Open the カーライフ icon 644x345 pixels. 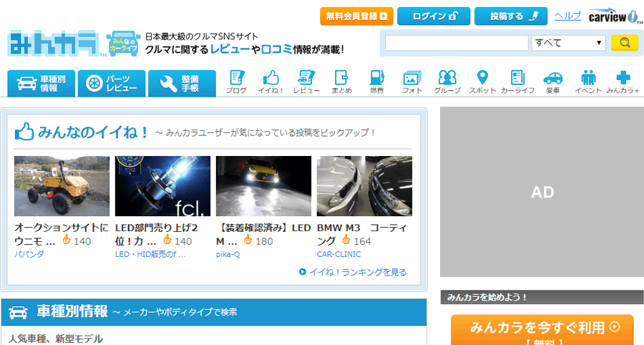[x=517, y=82]
